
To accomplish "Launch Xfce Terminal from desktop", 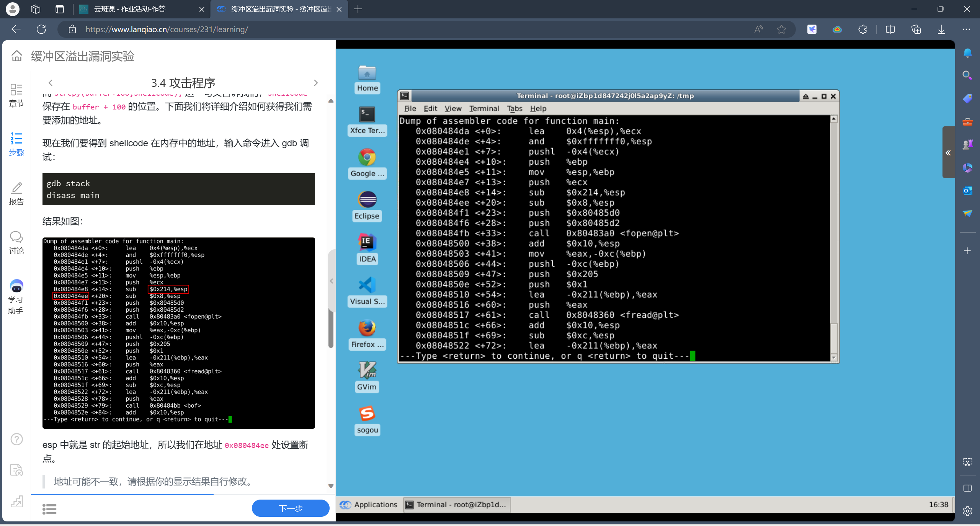I will point(367,115).
